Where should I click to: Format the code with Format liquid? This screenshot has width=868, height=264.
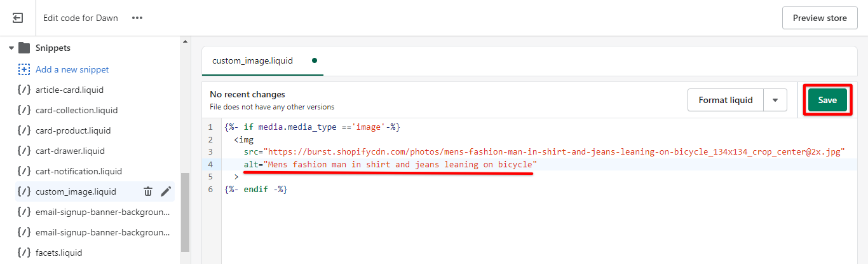pyautogui.click(x=725, y=100)
